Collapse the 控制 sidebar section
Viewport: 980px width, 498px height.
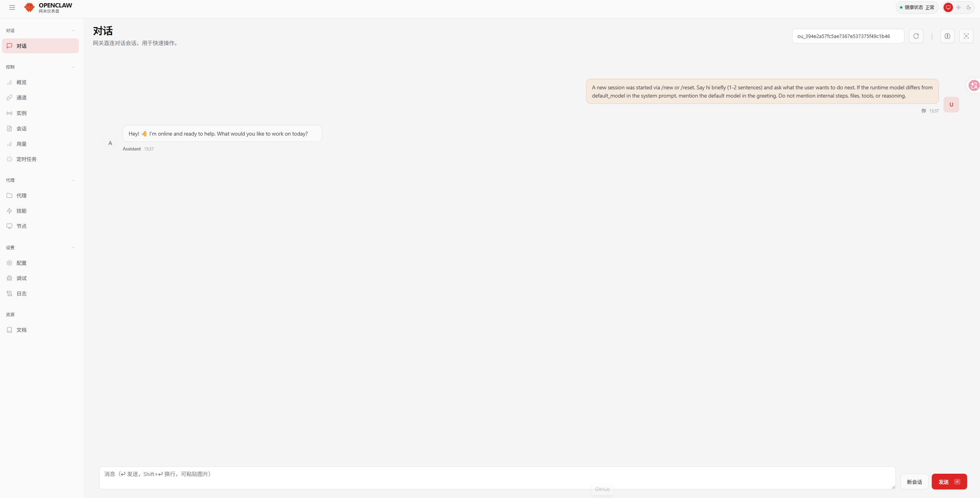pyautogui.click(x=40, y=67)
